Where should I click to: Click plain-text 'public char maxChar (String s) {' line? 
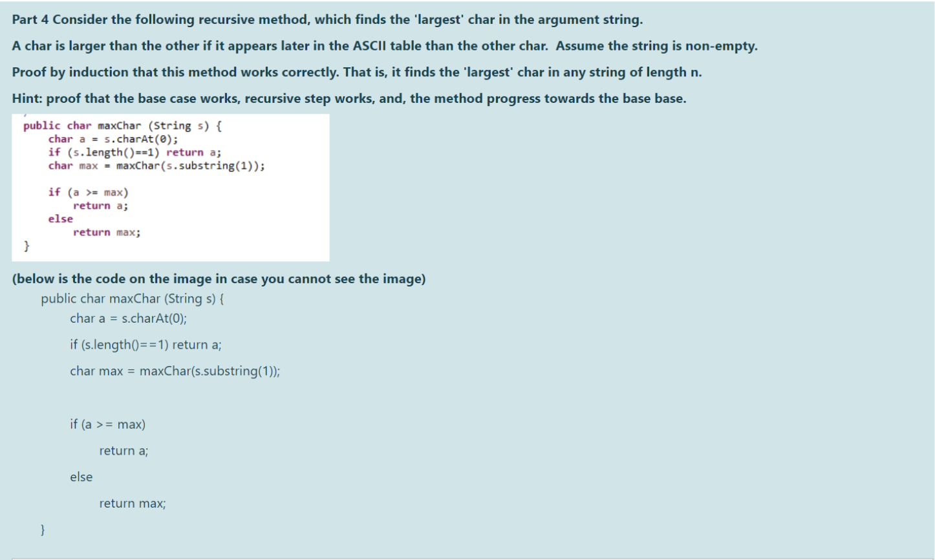point(133,299)
